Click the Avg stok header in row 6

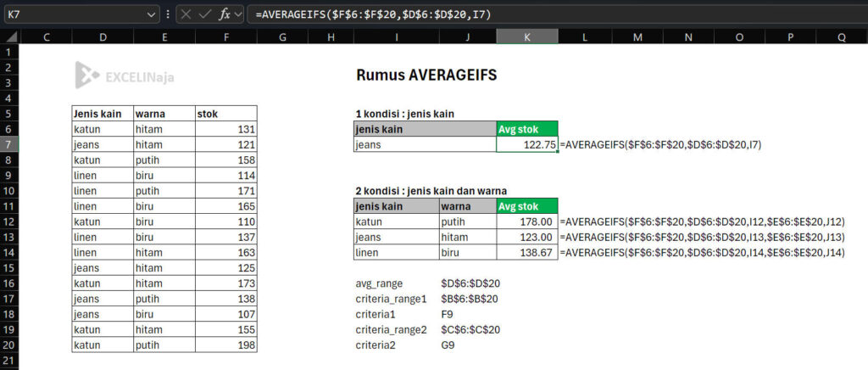click(x=527, y=129)
